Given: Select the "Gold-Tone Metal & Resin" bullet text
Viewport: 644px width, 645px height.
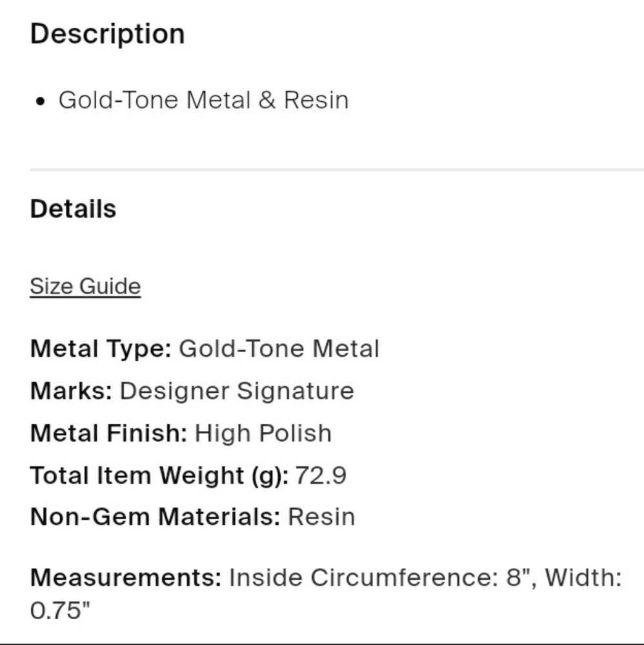Looking at the screenshot, I should 203,100.
